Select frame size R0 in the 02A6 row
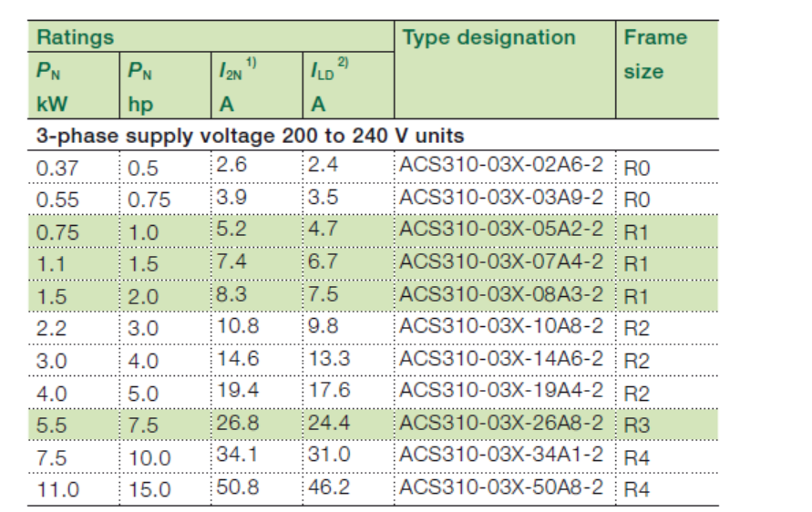The width and height of the screenshot is (812, 512). (x=637, y=169)
